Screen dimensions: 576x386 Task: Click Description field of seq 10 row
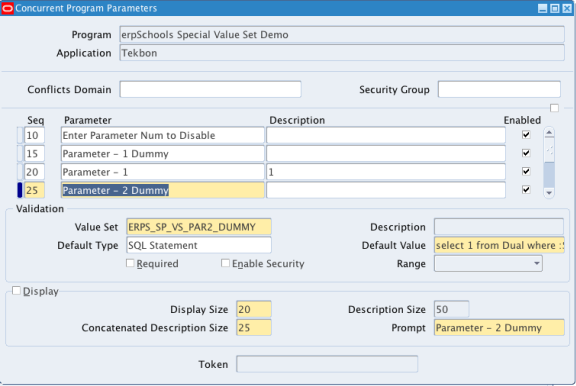click(x=386, y=135)
